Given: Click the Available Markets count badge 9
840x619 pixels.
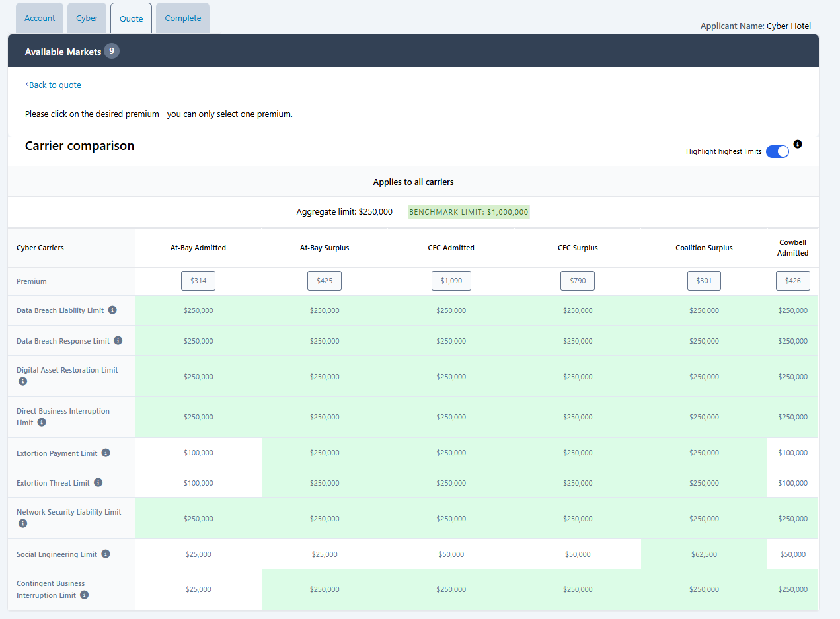Looking at the screenshot, I should 112,51.
